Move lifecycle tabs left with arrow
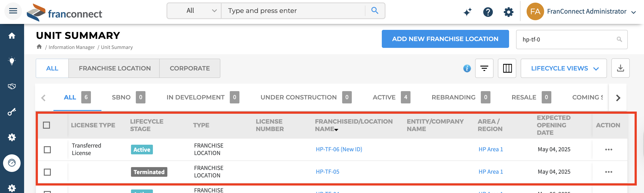 coord(44,97)
